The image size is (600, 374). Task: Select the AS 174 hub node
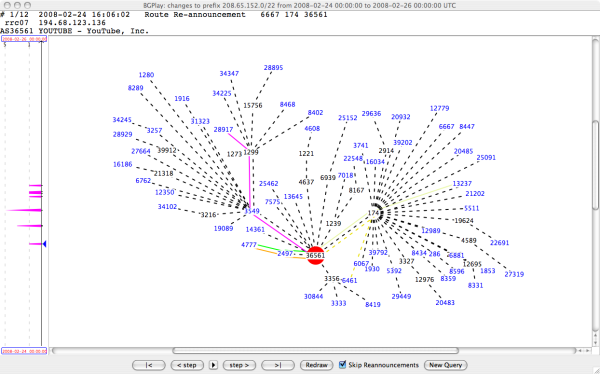tap(373, 213)
